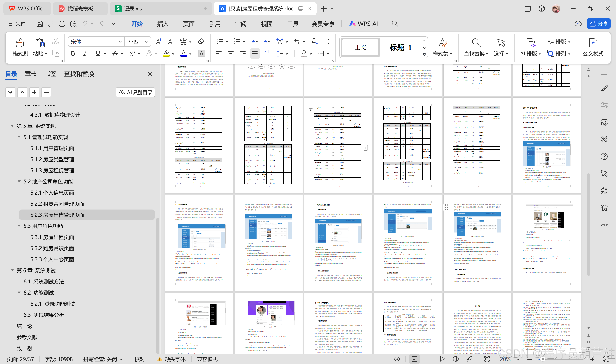Open the 章节 navigation pane tab
This screenshot has height=364, width=616.
coord(31,74)
